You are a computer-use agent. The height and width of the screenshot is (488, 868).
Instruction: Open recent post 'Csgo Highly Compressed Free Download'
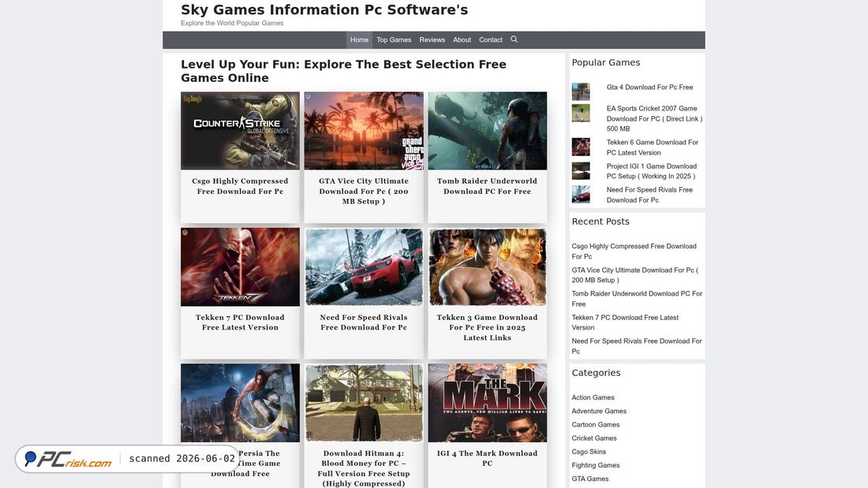pos(634,251)
